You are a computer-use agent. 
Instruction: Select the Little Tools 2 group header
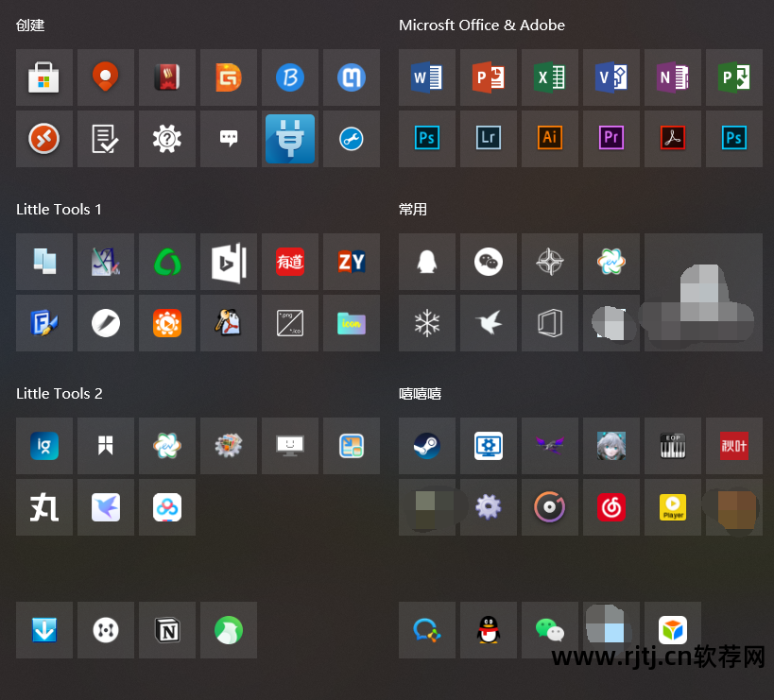(60, 393)
